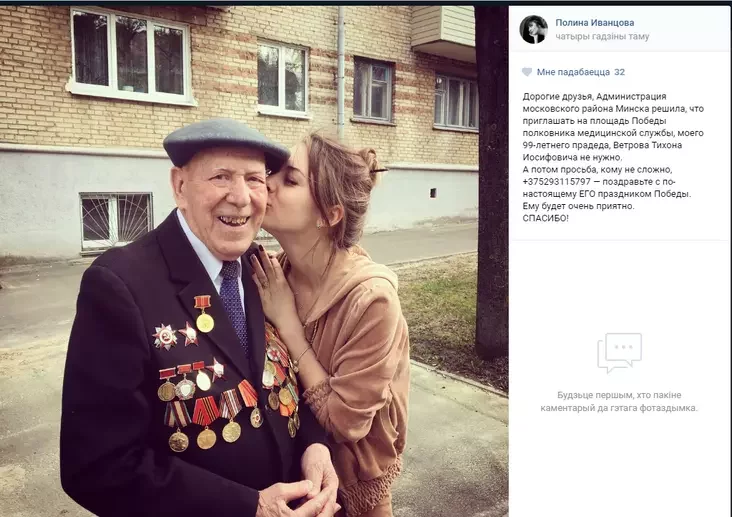Click the speech bubbles comment icon
This screenshot has width=732, height=517.
(619, 353)
